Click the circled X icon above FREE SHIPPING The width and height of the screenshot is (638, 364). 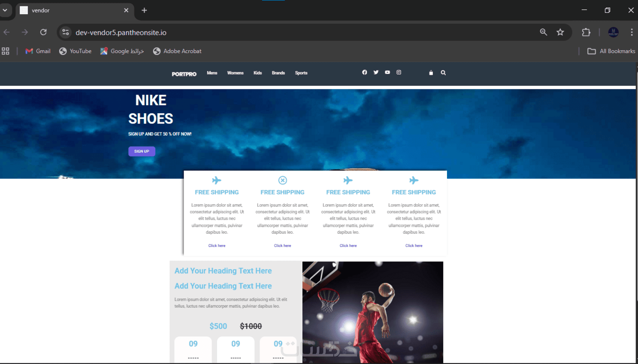[x=283, y=180]
